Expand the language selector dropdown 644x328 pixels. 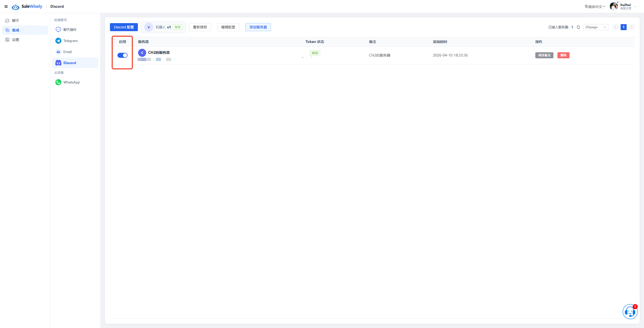pyautogui.click(x=595, y=7)
